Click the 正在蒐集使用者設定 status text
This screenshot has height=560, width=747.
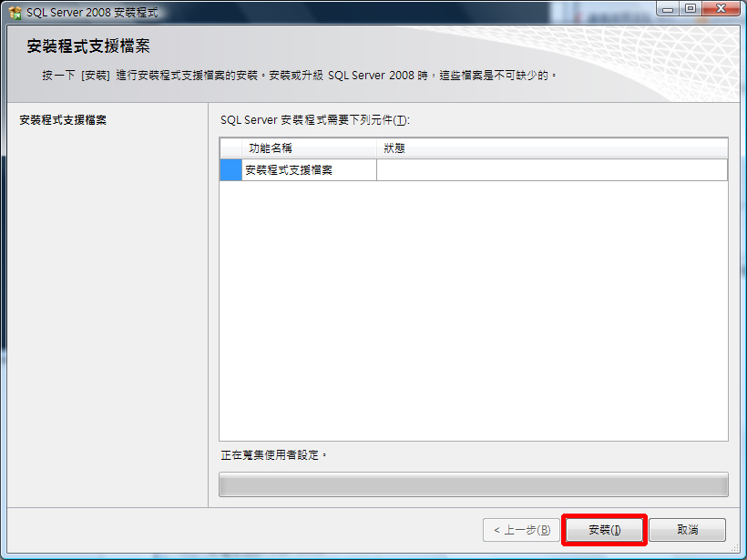pyautogui.click(x=274, y=455)
